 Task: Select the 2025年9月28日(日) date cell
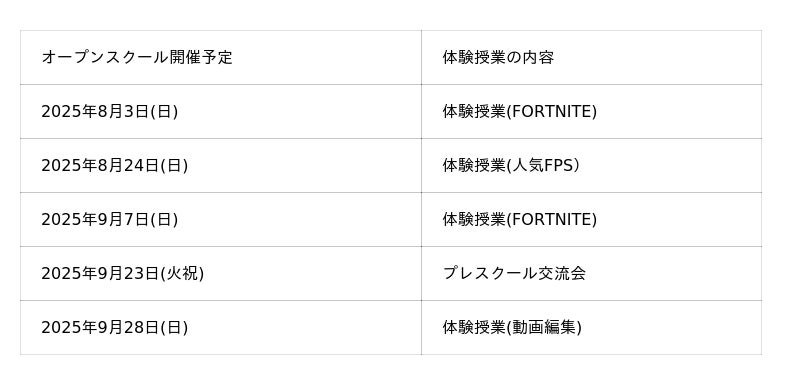point(221,328)
